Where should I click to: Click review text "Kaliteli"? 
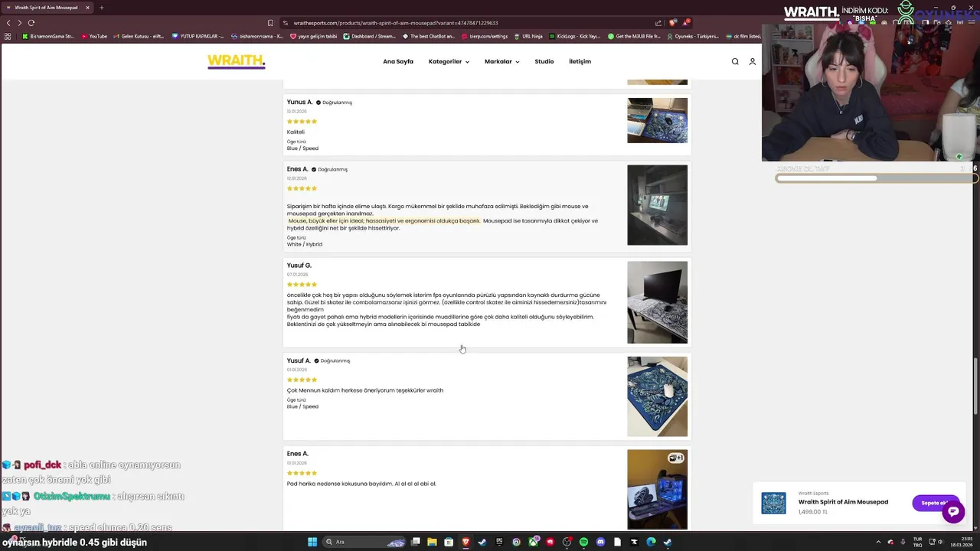(296, 132)
